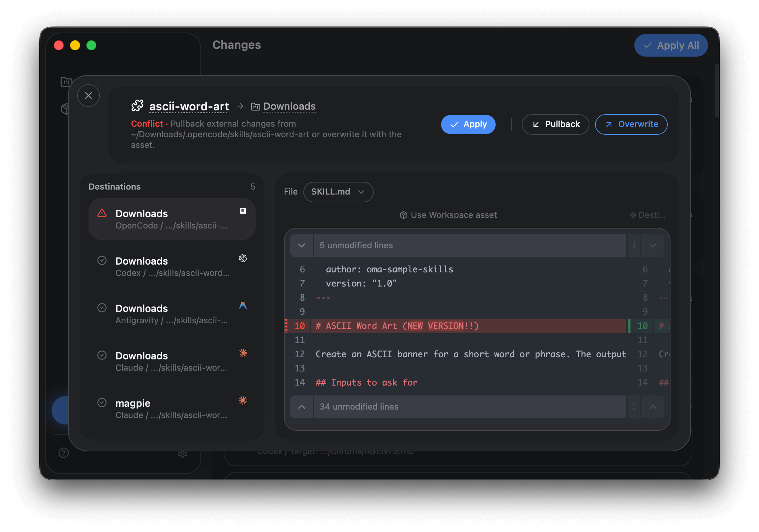Open the Downloads link in the conflict header
Viewport: 759px width, 532px height.
[289, 106]
